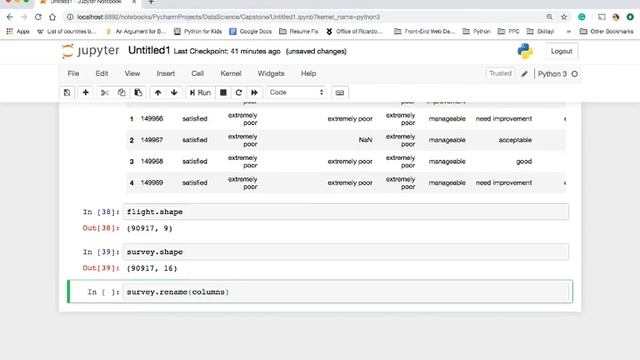The height and width of the screenshot is (360, 640).
Task: Click into the flight.shape code cell
Action: tap(346, 212)
